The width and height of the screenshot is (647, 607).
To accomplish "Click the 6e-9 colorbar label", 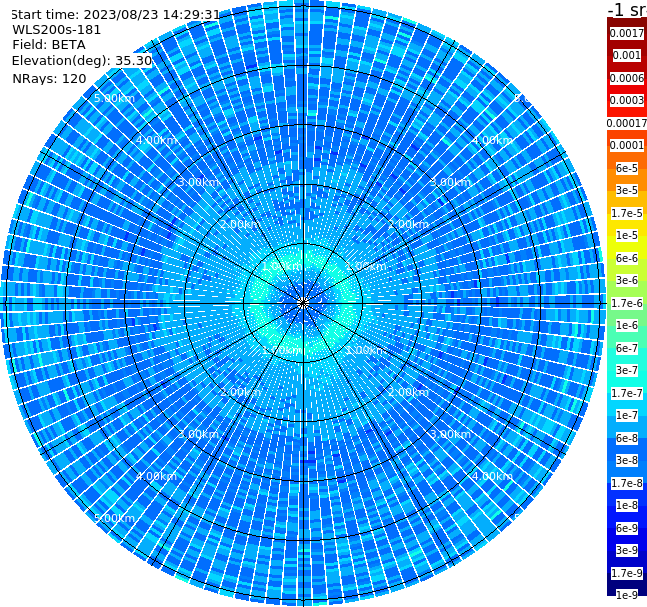I will click(627, 528).
